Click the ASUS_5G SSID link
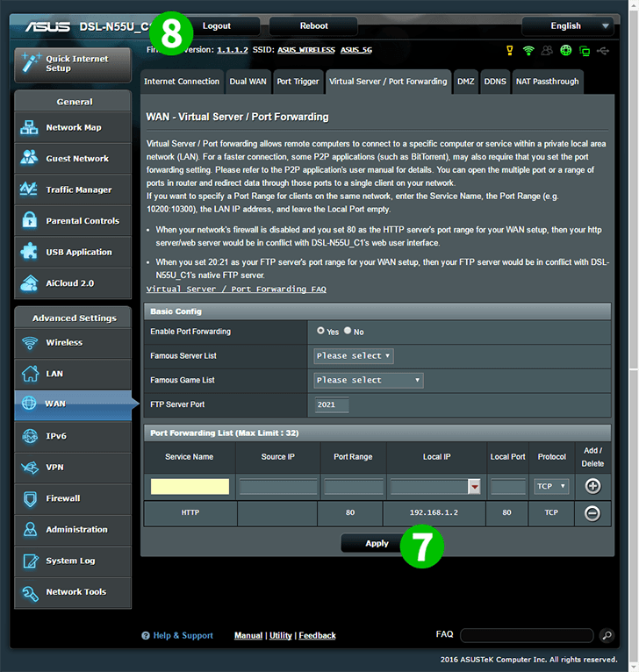This screenshot has width=639, height=672. 356,50
